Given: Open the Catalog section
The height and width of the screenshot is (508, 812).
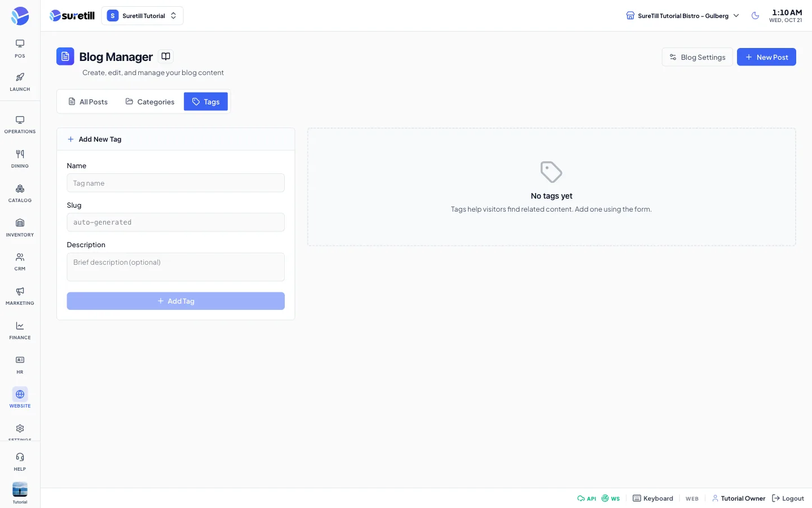Looking at the screenshot, I should click(x=20, y=194).
